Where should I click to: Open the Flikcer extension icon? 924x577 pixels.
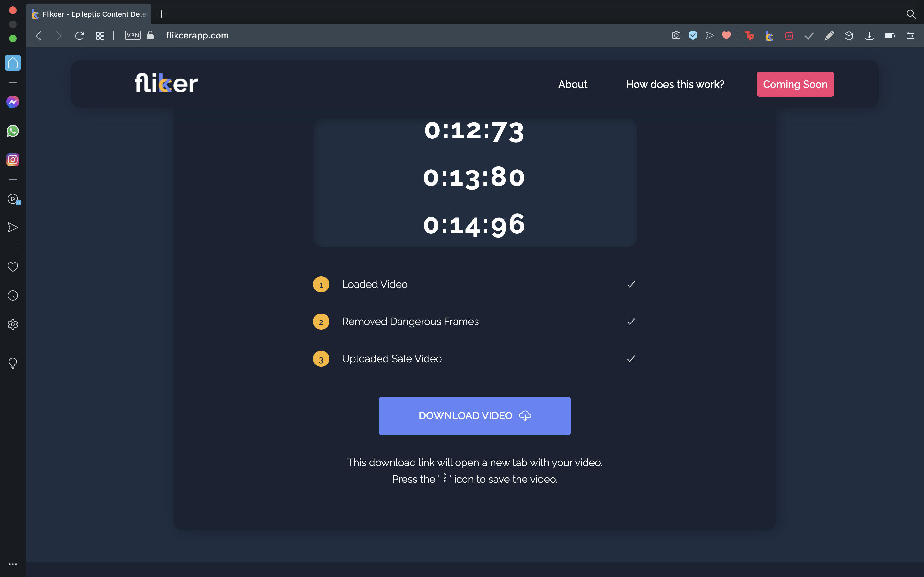tap(769, 36)
